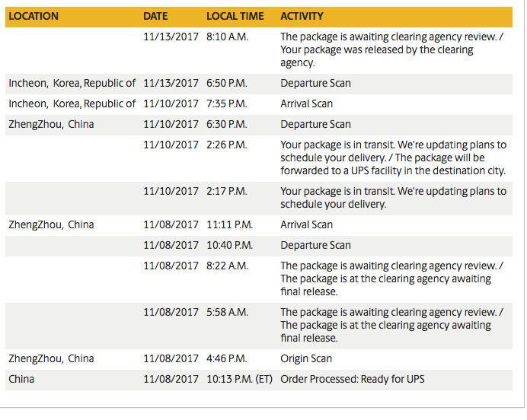Image resolution: width=527 pixels, height=420 pixels.
Task: Select the 6:30 P.M. time entry
Action: [226, 124]
